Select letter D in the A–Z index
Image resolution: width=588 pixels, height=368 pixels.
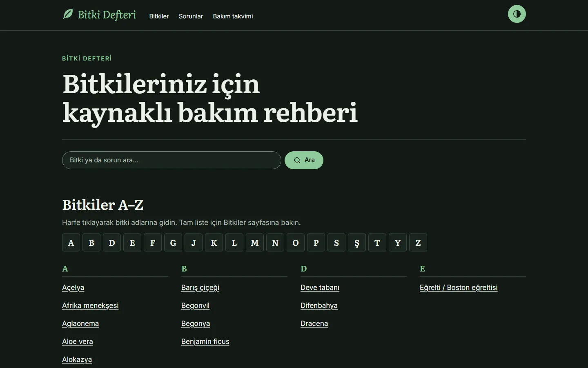click(x=112, y=242)
